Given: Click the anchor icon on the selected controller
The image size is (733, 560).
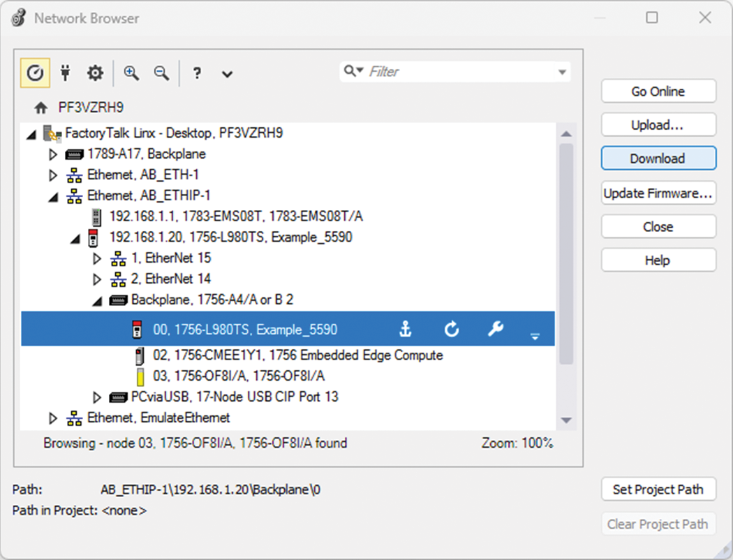Looking at the screenshot, I should pyautogui.click(x=406, y=328).
